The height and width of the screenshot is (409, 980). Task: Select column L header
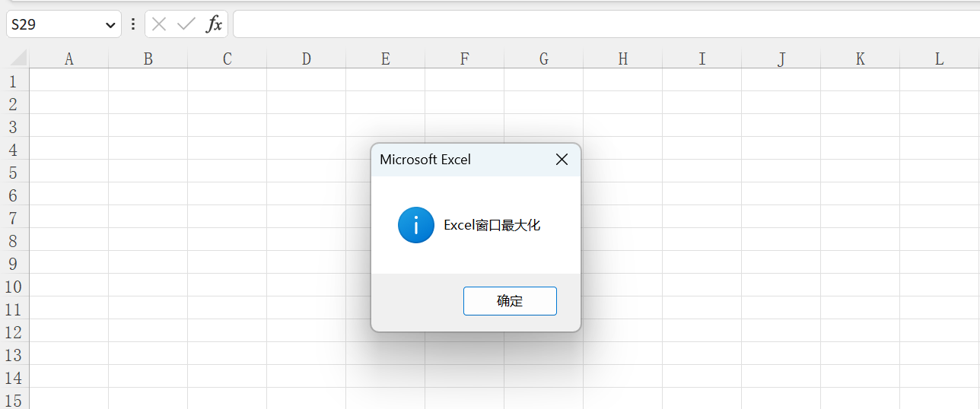pyautogui.click(x=939, y=59)
